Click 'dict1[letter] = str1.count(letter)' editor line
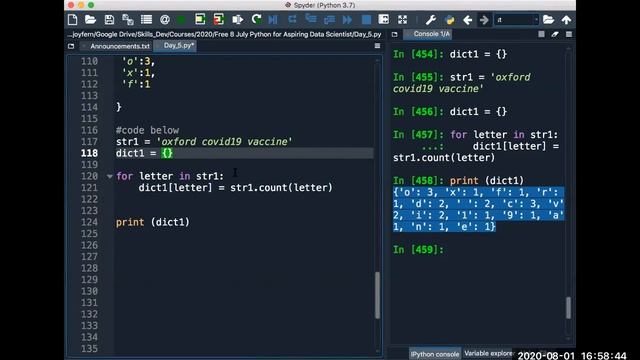Image resolution: width=640 pixels, height=360 pixels. tap(236, 188)
